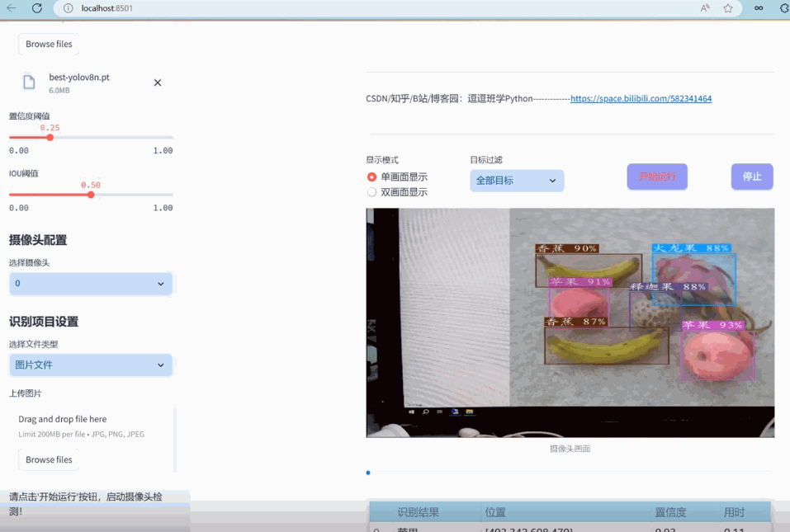
Task: Click the best-yolov8n.pt file name
Action: (x=79, y=77)
